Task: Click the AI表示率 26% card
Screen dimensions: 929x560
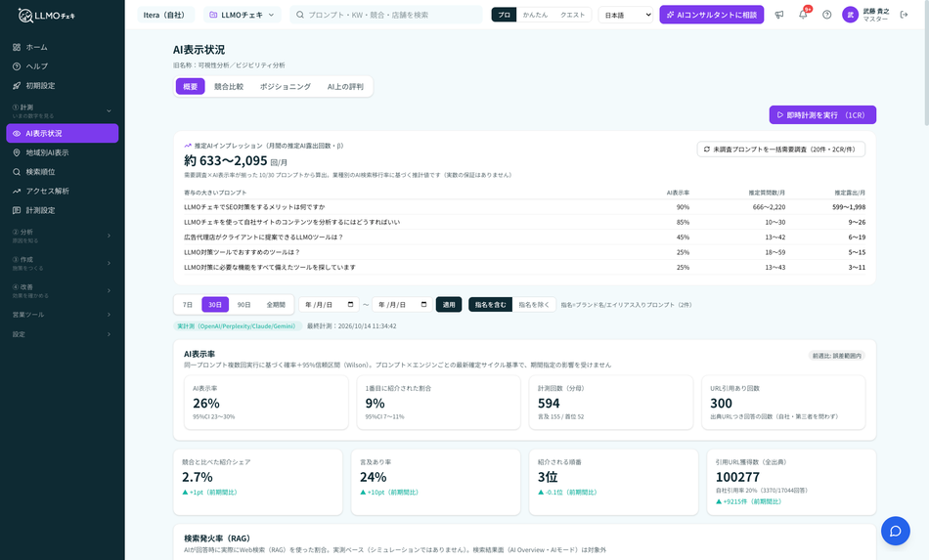Action: 266,403
